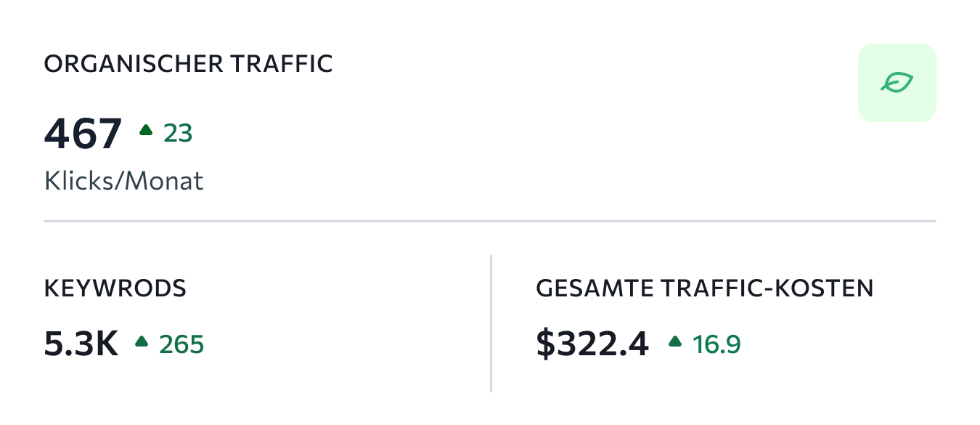980x425 pixels.
Task: Click the $322.4 traffic cost value
Action: [592, 344]
